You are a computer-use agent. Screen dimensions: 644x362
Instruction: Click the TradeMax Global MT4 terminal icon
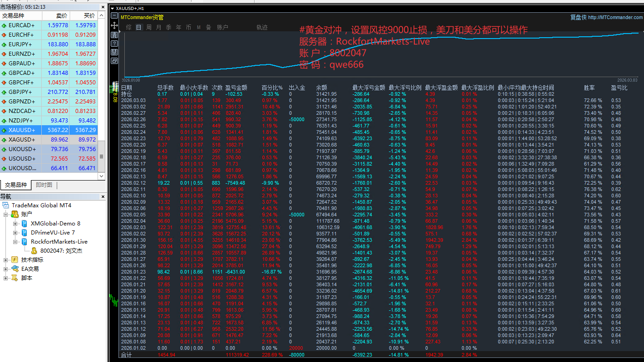(x=6, y=205)
